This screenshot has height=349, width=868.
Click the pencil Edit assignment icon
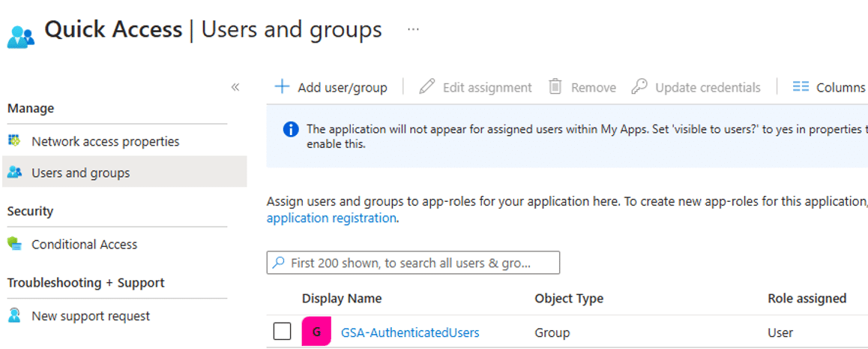click(x=427, y=87)
